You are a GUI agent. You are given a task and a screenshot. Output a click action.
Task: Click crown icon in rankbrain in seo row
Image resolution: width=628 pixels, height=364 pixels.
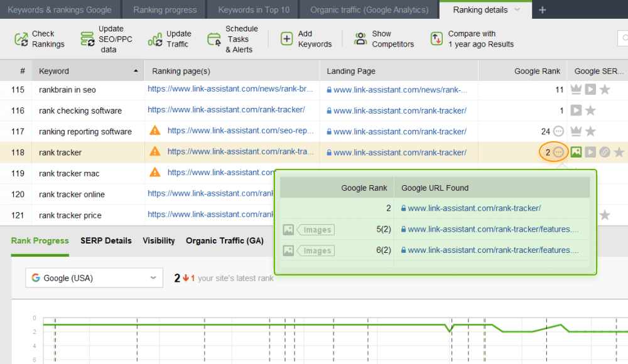(x=576, y=90)
